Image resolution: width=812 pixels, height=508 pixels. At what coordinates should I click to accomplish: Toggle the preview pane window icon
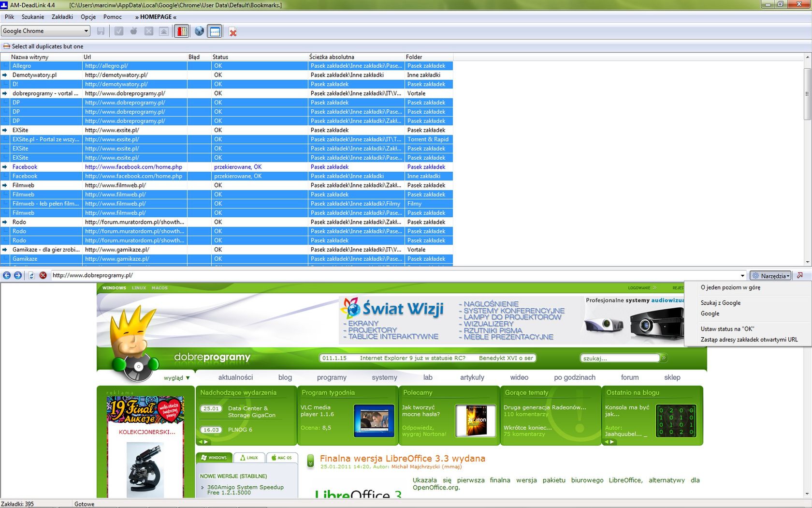coord(215,31)
